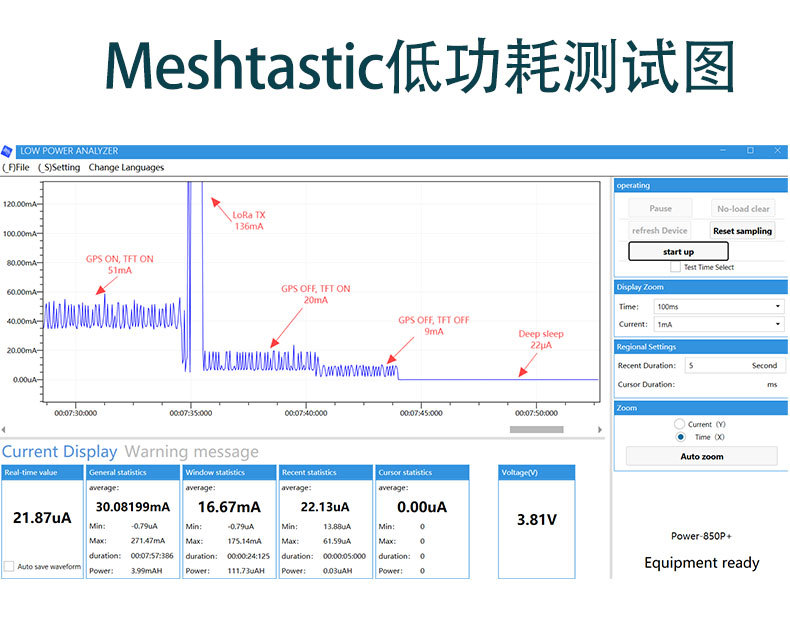Click the Equipment ready status text
The image size is (790, 628).
point(702,562)
